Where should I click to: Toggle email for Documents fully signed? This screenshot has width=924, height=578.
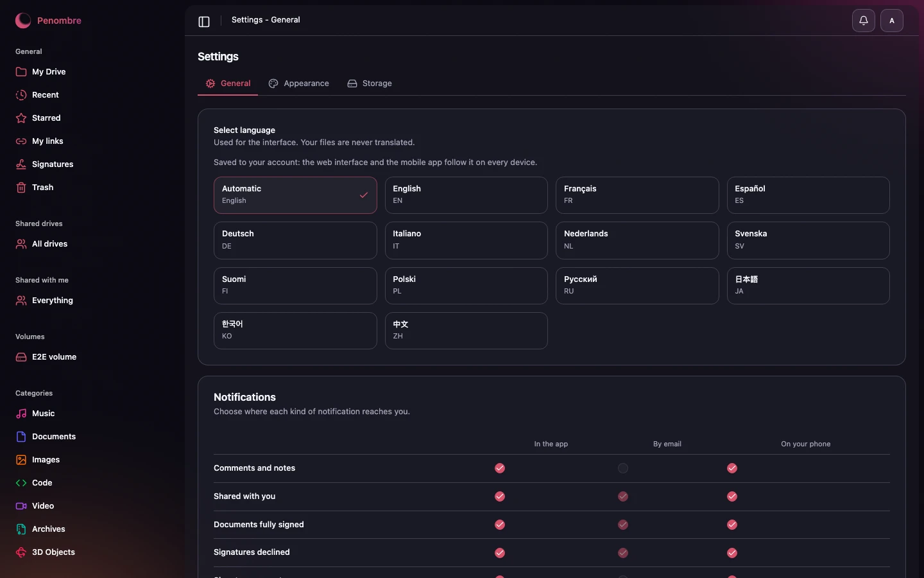623,525
